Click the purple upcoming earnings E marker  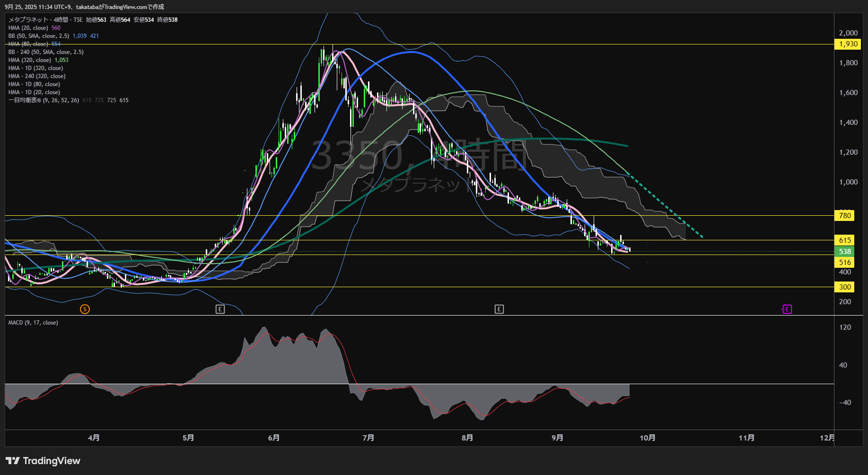787,309
